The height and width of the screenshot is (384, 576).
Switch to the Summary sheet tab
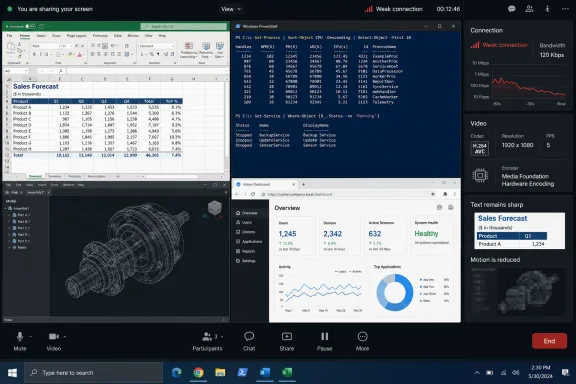(x=55, y=176)
